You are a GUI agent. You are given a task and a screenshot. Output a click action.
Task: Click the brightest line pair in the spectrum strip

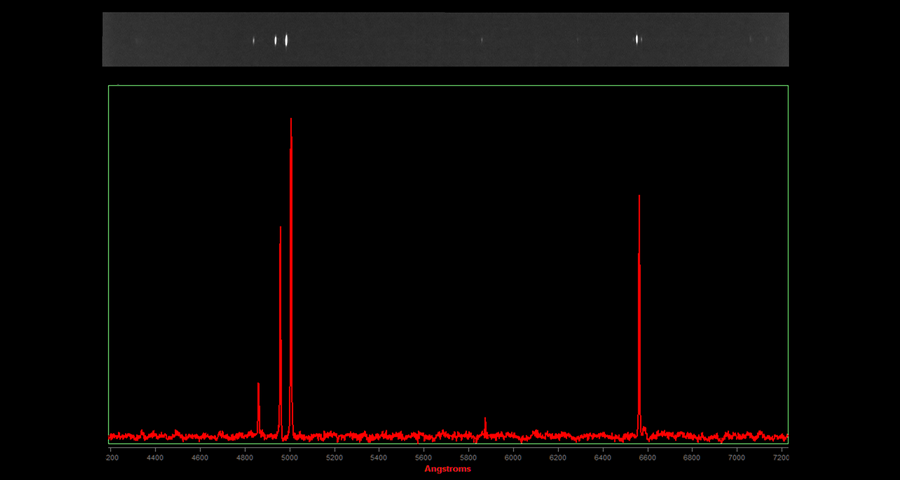[281, 40]
